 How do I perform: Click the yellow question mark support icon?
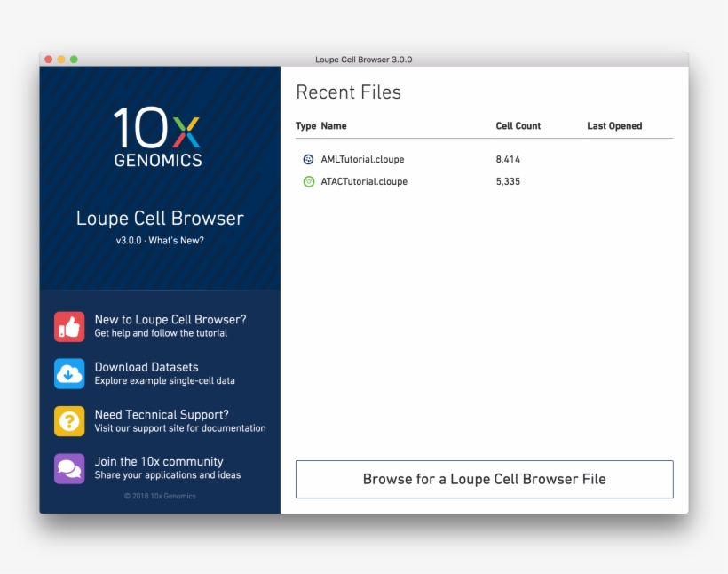[69, 421]
